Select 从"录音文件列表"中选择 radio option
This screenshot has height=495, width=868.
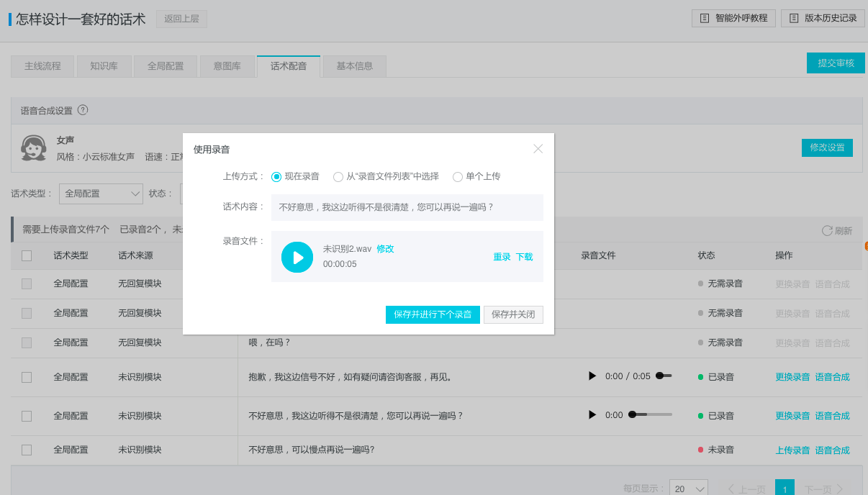[x=338, y=176]
